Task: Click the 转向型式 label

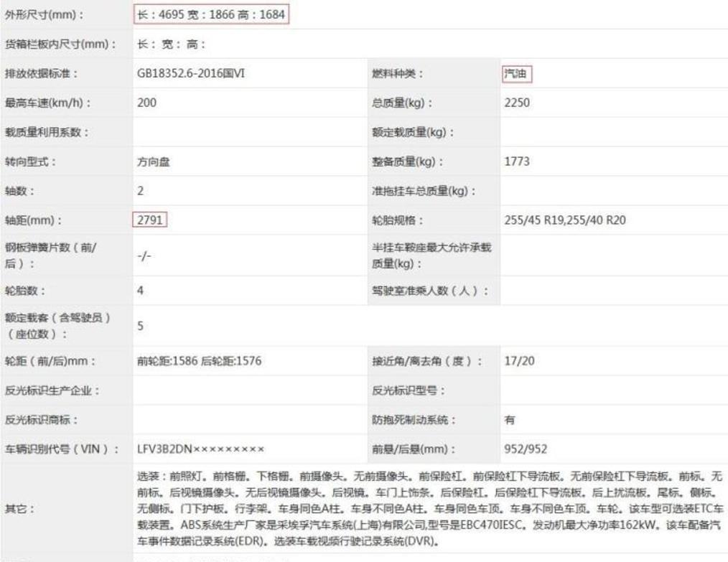Action: 30,161
